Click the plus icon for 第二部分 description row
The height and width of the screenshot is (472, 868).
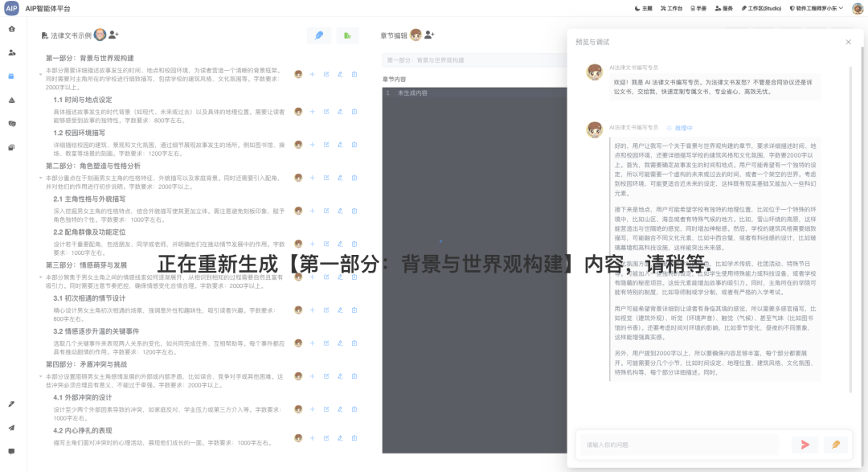pos(312,178)
